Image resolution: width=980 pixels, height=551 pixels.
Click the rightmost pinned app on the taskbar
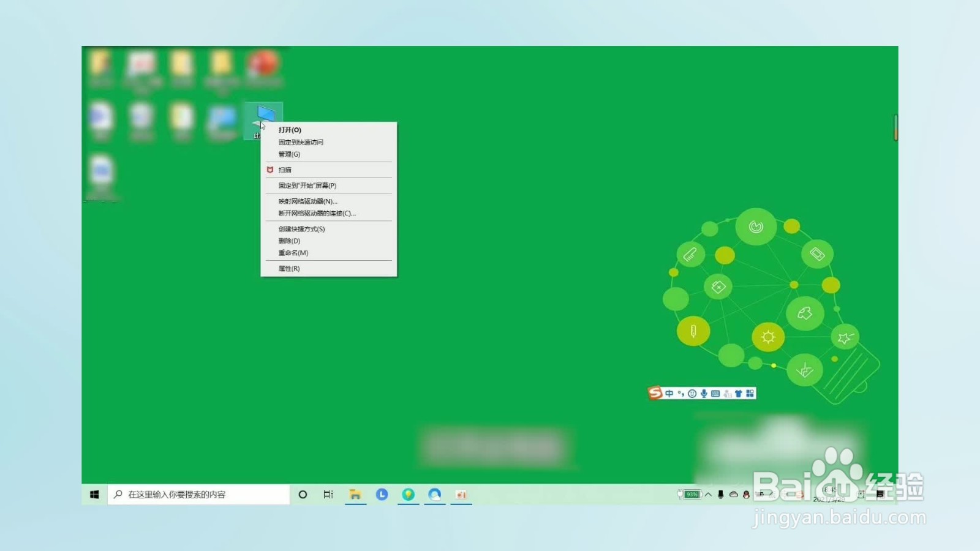(461, 495)
